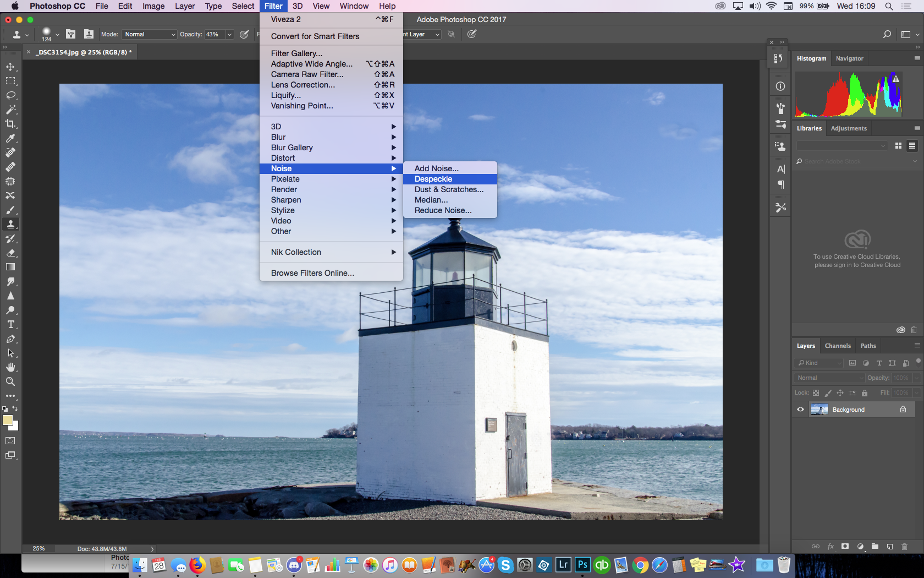
Task: Toggle Quick Mask mode
Action: [x=10, y=441]
